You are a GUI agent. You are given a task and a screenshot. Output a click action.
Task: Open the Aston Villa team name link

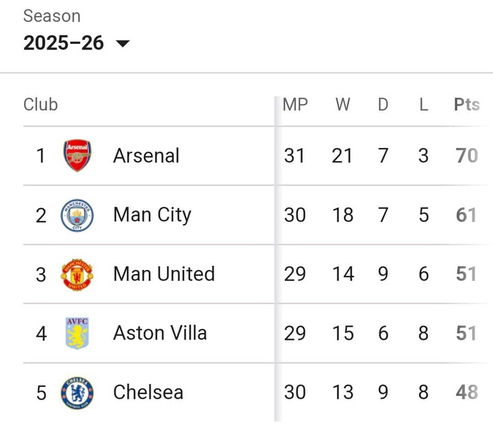point(160,333)
